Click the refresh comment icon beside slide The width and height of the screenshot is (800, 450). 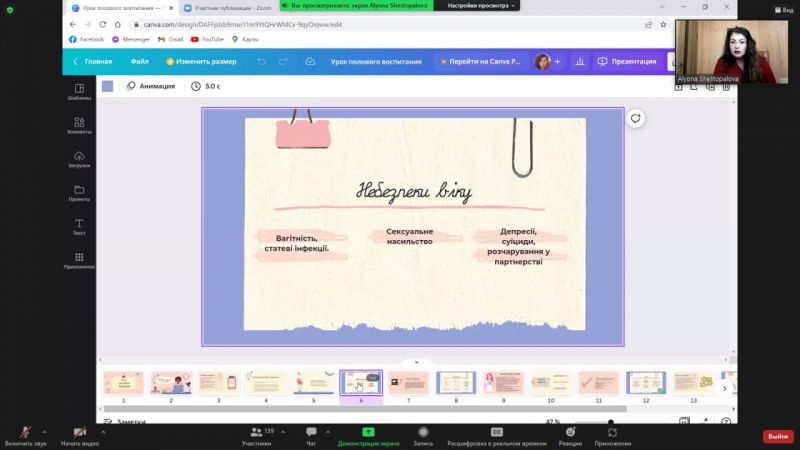click(635, 118)
